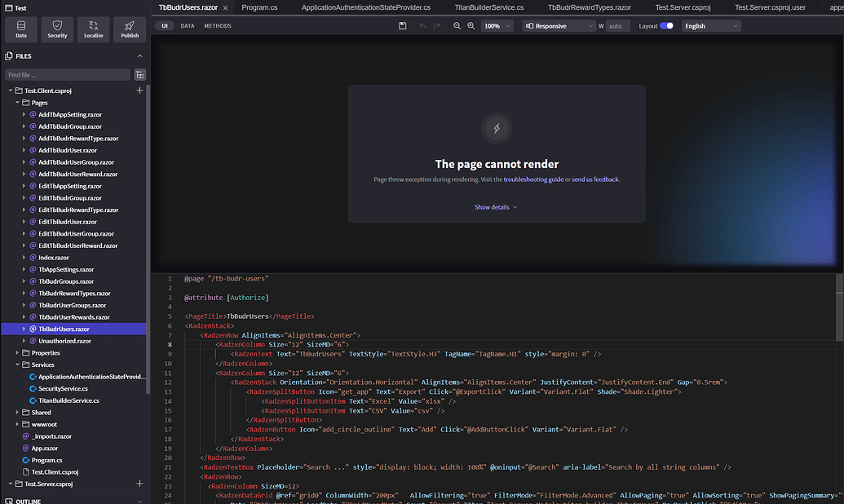Close the TbBudrUsers.razor tab

[226, 8]
